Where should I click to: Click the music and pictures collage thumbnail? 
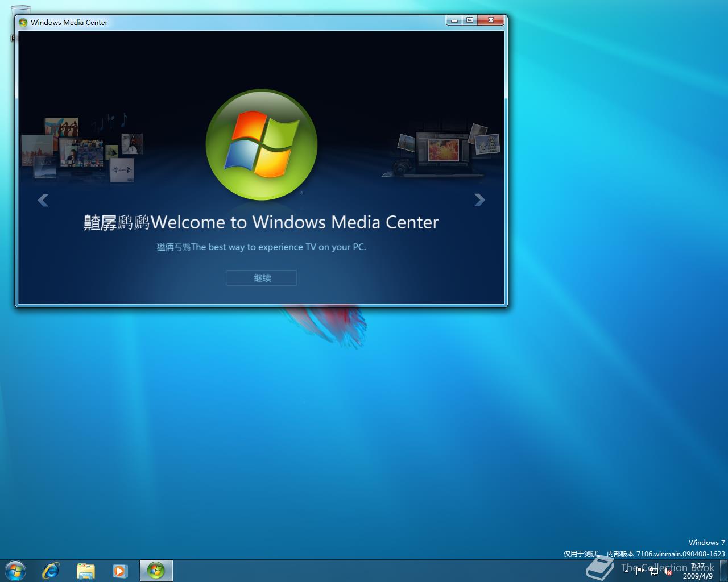82,149
